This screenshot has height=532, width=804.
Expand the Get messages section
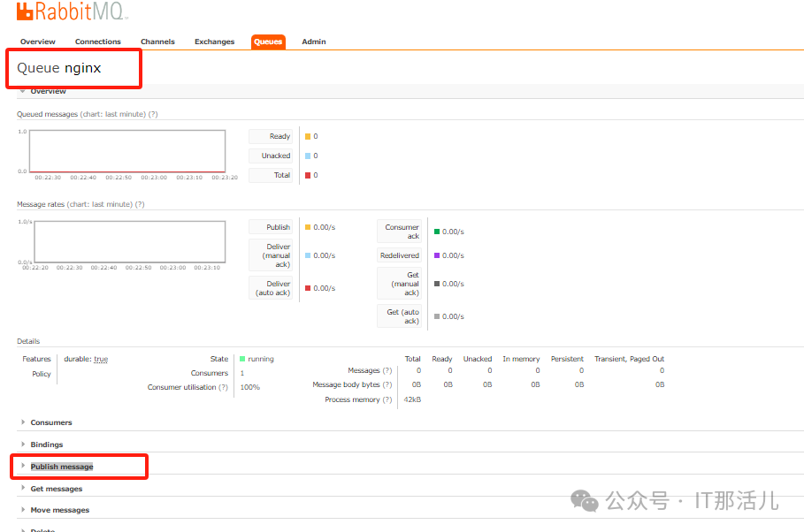[56, 489]
